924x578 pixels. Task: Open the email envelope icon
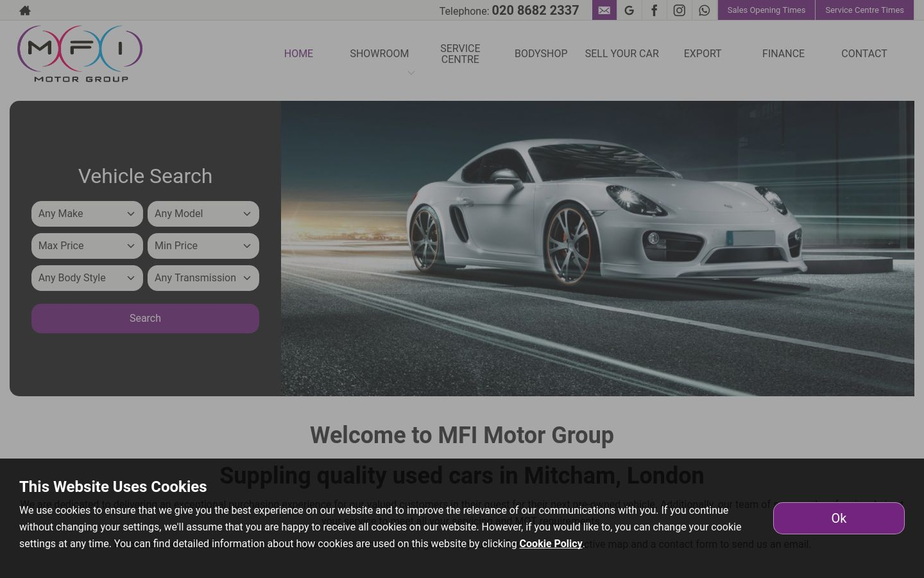[x=604, y=10]
